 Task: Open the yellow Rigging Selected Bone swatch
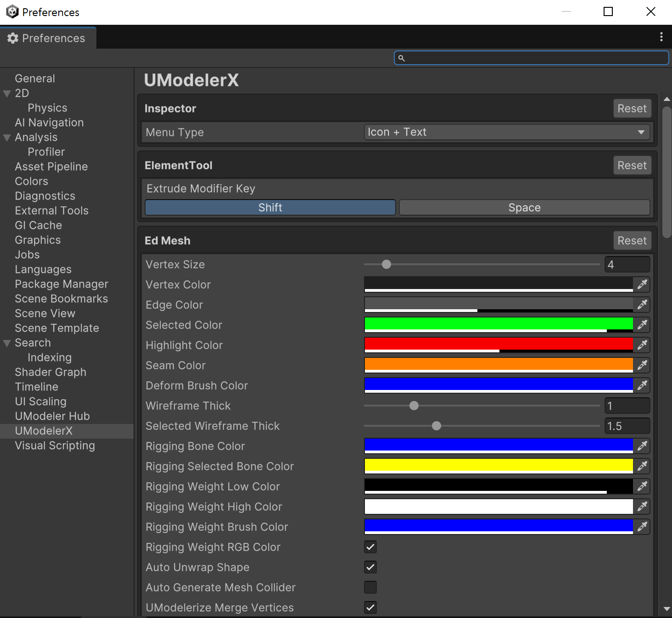(x=498, y=466)
